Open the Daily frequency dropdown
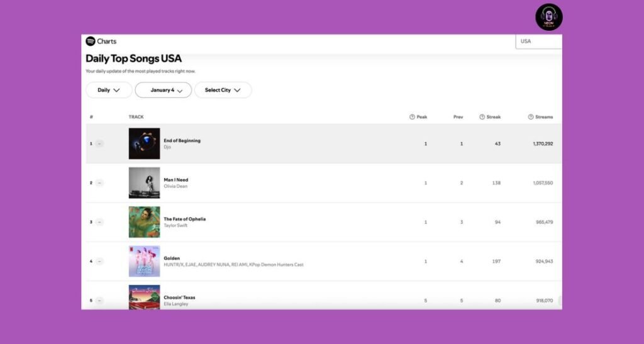The height and width of the screenshot is (344, 644). point(109,90)
